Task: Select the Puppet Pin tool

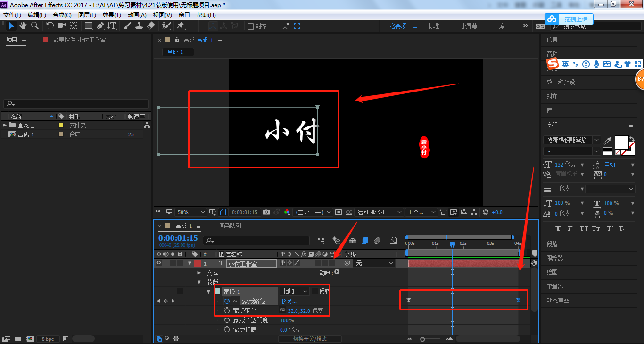Action: tap(181, 26)
